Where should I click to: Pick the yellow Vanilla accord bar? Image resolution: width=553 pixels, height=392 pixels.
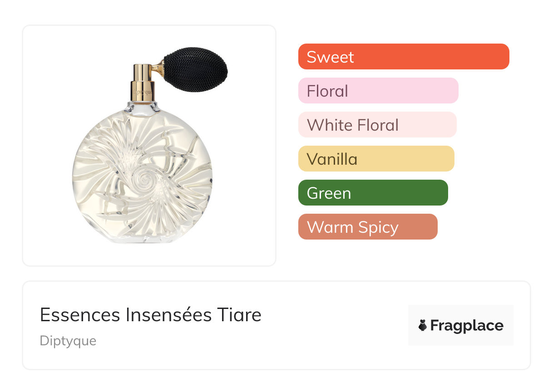376,159
